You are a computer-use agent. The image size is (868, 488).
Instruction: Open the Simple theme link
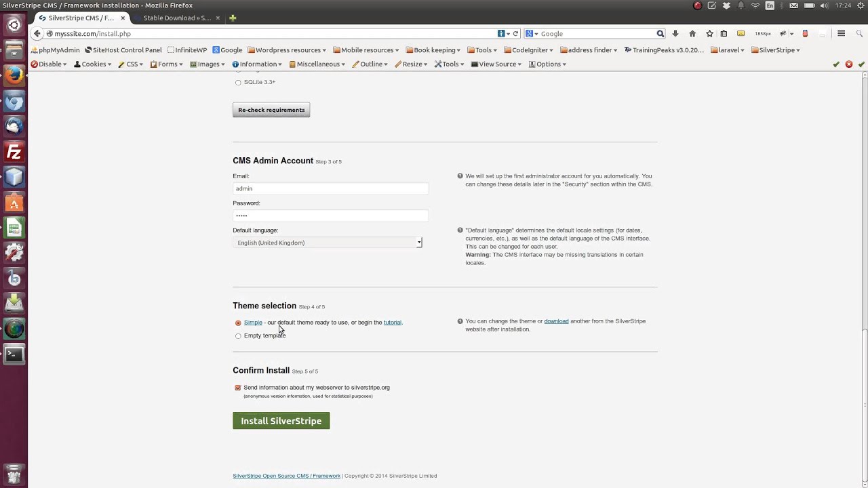(253, 323)
